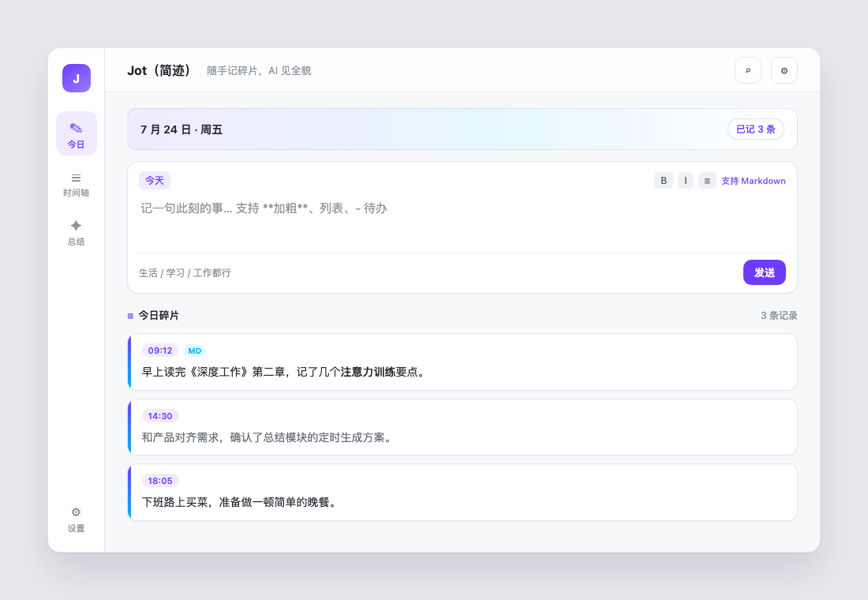This screenshot has width=868, height=600.
Task: Click the search icon in header
Action: pos(748,70)
